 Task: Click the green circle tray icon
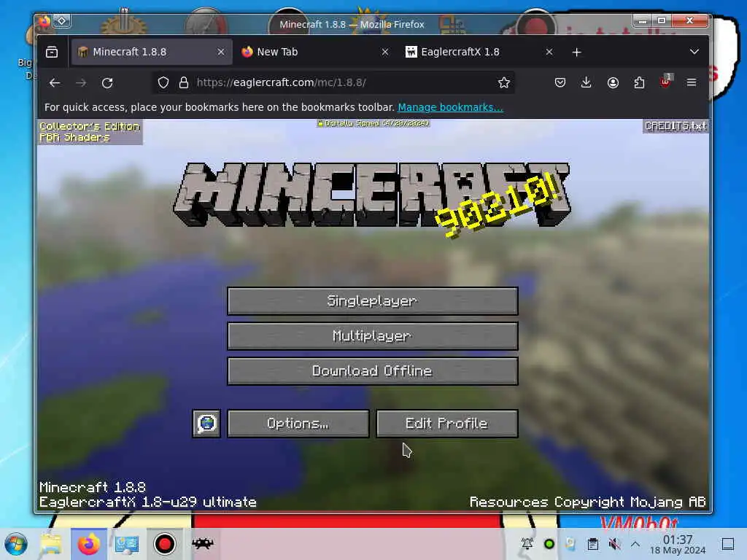pyautogui.click(x=549, y=544)
